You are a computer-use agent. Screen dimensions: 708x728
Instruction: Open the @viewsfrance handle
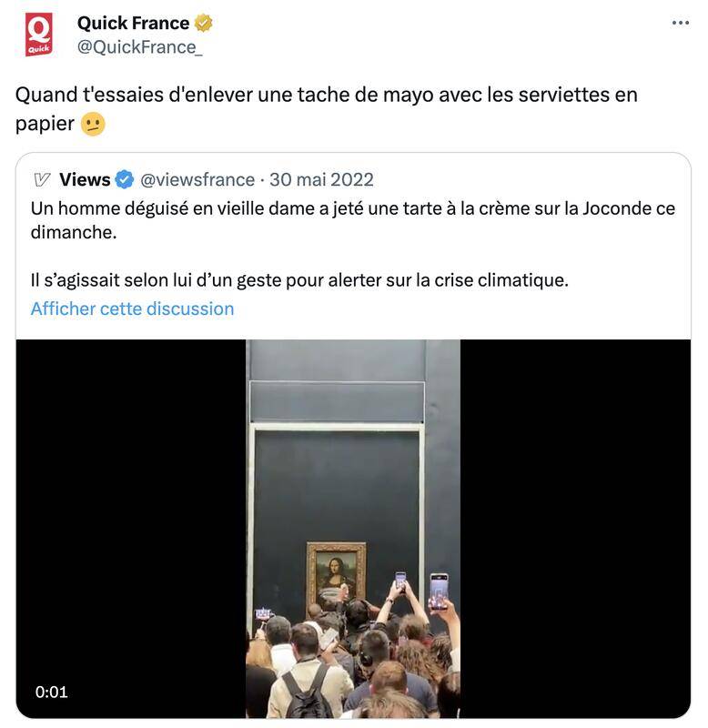pyautogui.click(x=197, y=179)
